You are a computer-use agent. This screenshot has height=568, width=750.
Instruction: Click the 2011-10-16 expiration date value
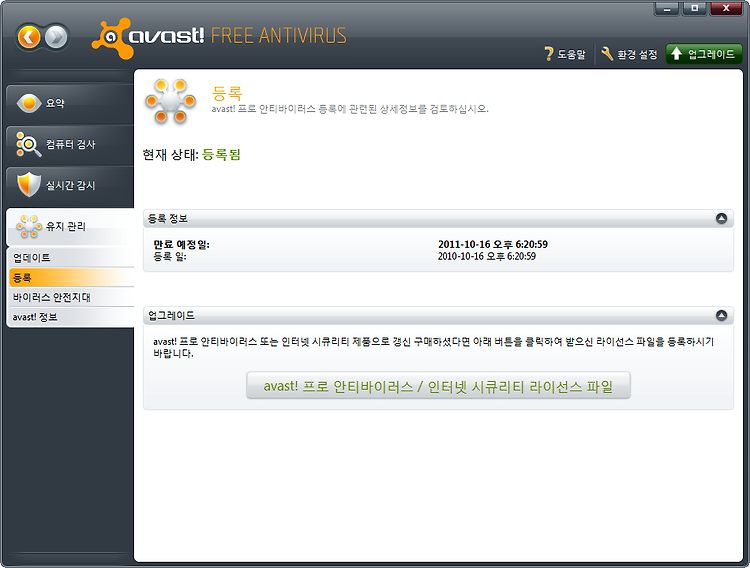click(x=493, y=245)
